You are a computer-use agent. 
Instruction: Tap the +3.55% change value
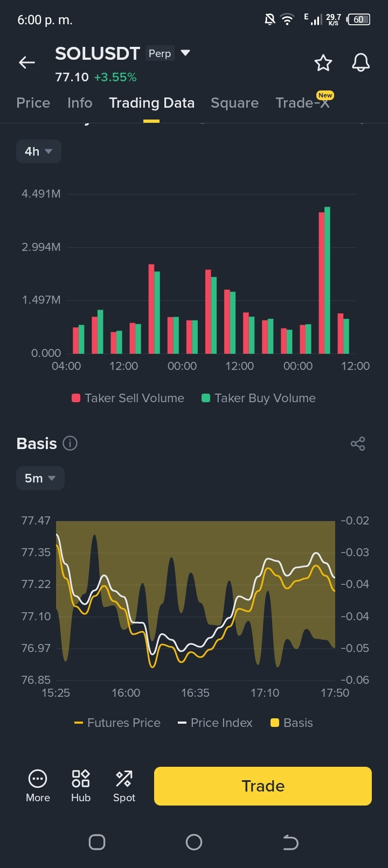point(115,77)
